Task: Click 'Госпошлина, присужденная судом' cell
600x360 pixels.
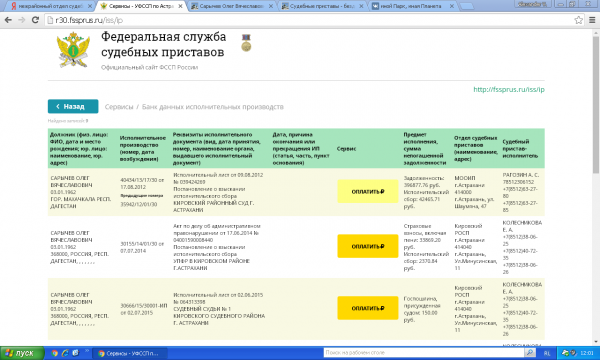Action: click(422, 309)
